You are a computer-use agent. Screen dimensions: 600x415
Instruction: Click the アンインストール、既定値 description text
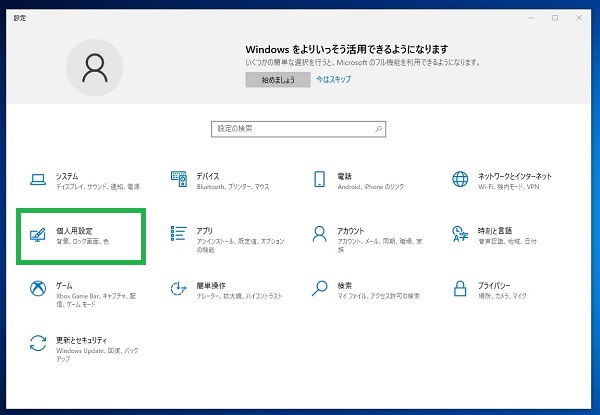tap(240, 245)
